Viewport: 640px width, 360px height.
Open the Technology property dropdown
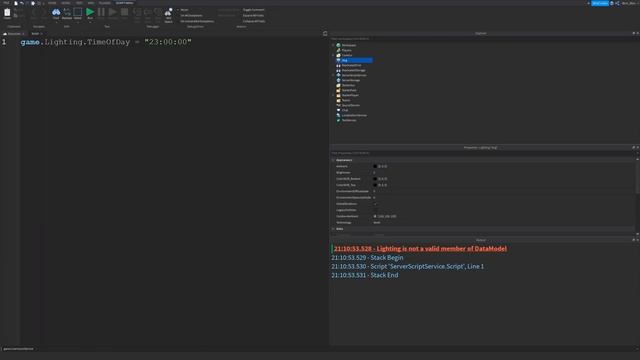pos(503,223)
